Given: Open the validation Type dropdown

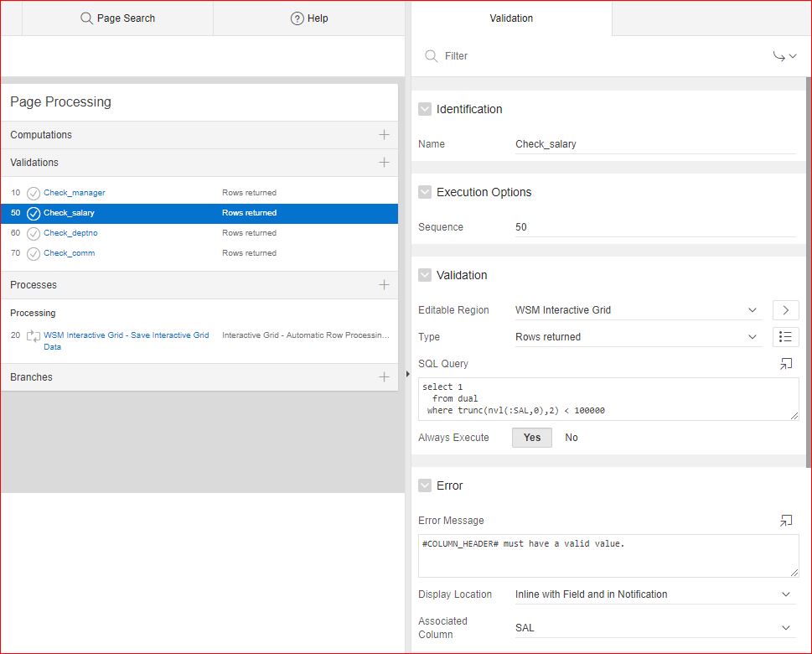Looking at the screenshot, I should 637,337.
